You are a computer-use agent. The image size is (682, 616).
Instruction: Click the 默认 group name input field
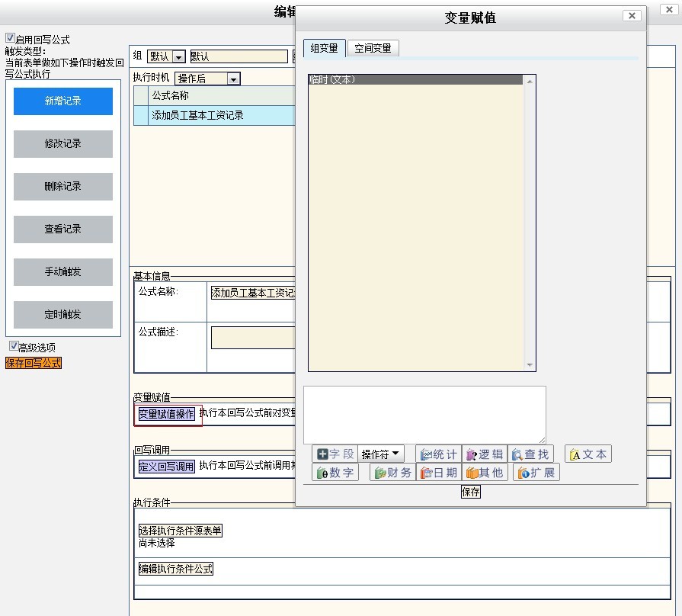pos(239,56)
